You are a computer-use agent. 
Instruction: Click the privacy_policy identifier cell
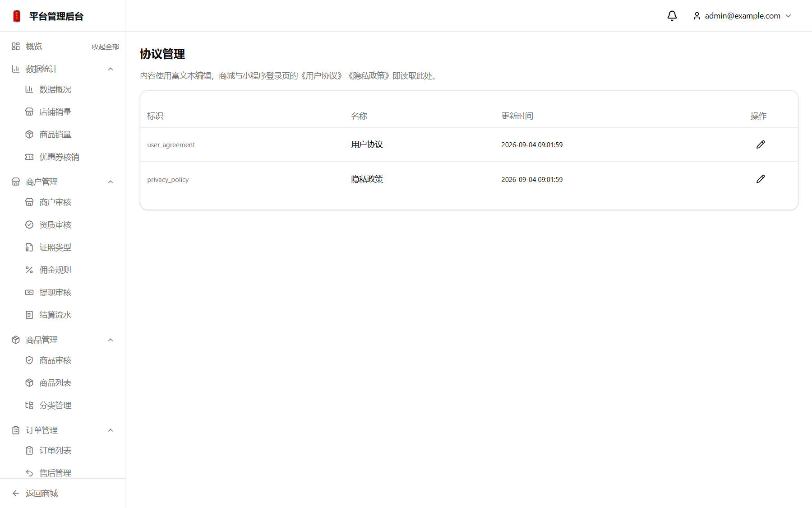point(168,179)
